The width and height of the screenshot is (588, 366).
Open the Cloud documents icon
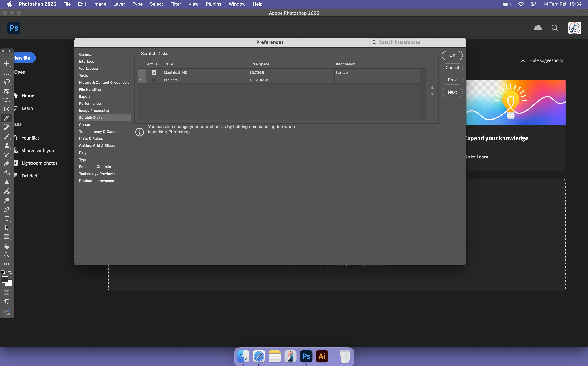537,28
